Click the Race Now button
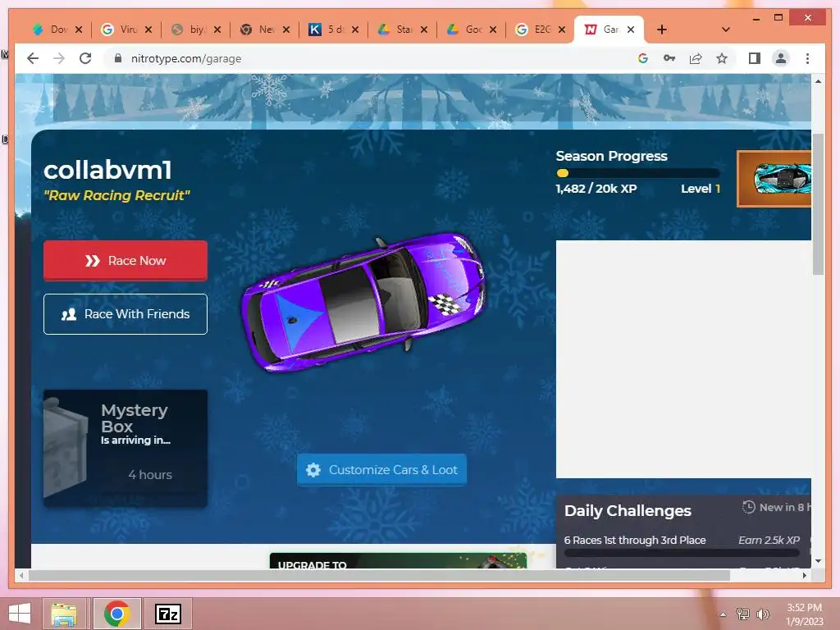This screenshot has height=630, width=840. pos(126,260)
